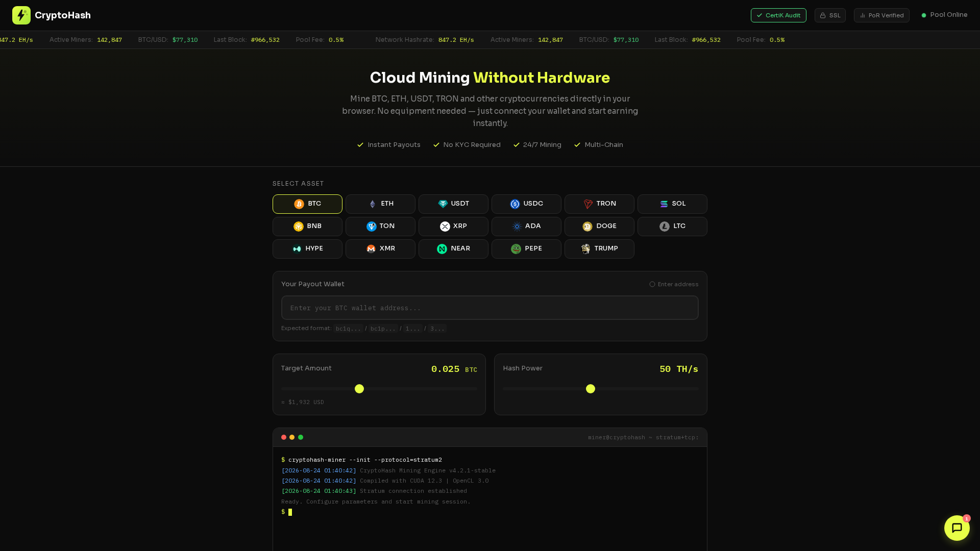Image resolution: width=980 pixels, height=551 pixels.
Task: Open the SSL security badge
Action: click(830, 15)
